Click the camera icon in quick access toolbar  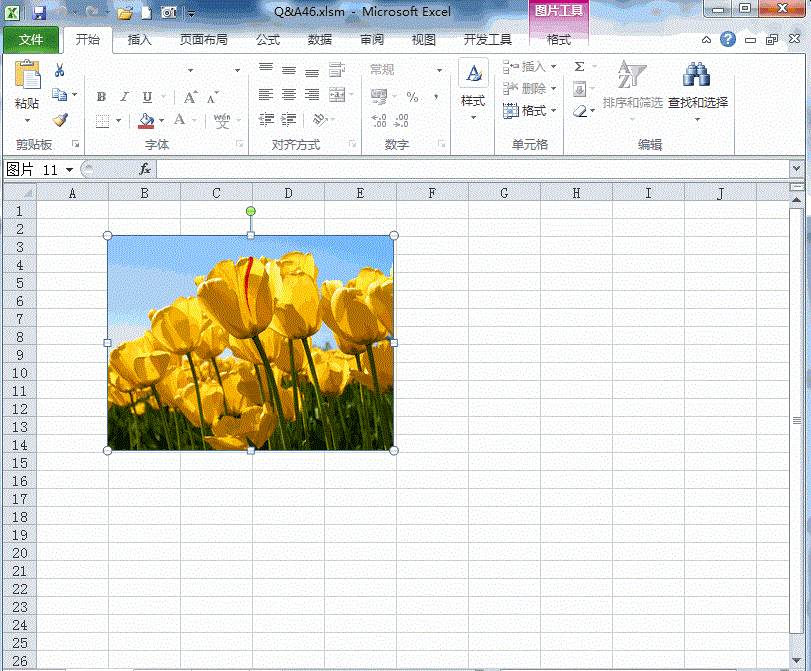click(168, 13)
